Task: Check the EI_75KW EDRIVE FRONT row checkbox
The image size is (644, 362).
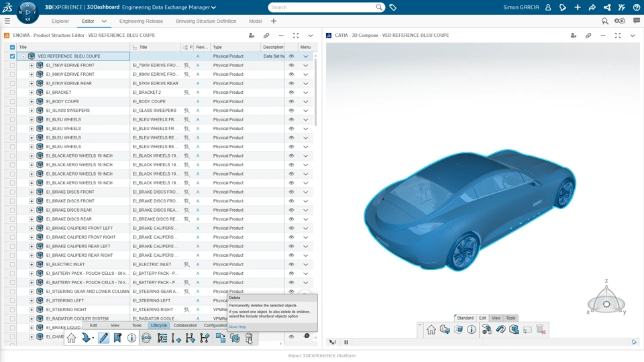Action: (x=12, y=65)
